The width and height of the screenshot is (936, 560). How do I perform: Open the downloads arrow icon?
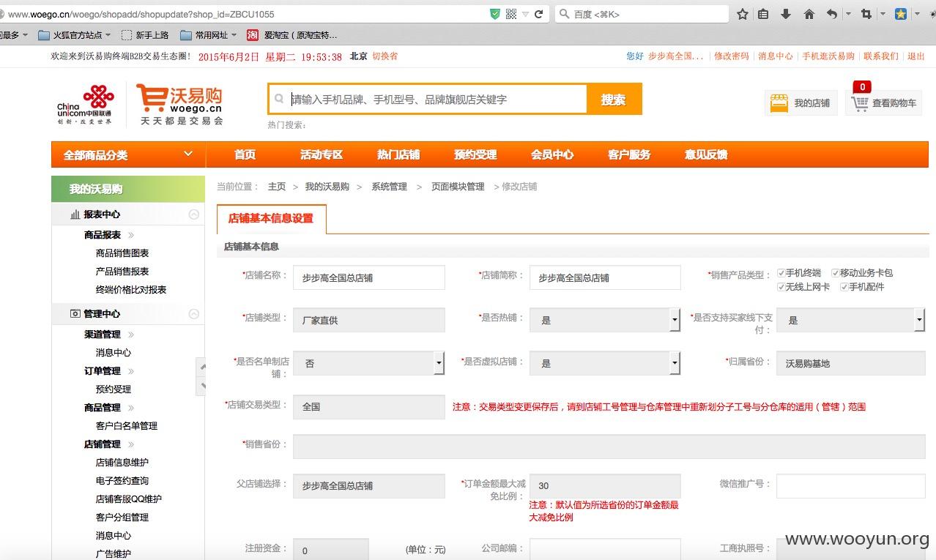pos(786,14)
